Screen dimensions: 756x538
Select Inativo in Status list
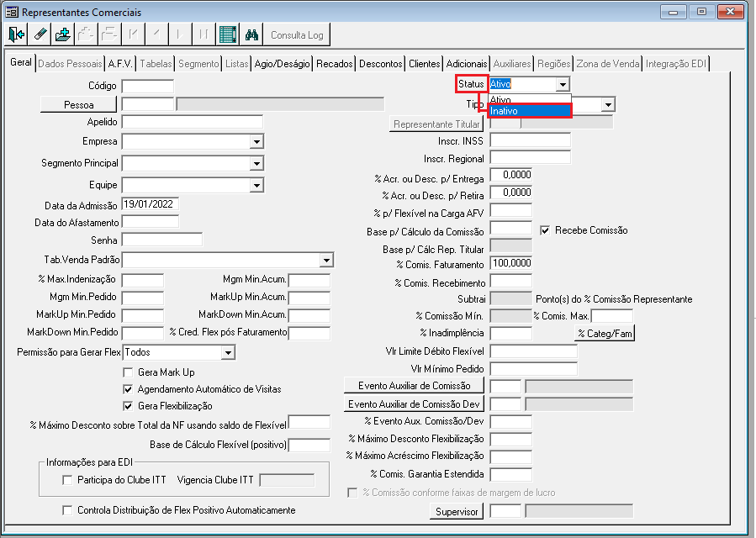pos(530,111)
